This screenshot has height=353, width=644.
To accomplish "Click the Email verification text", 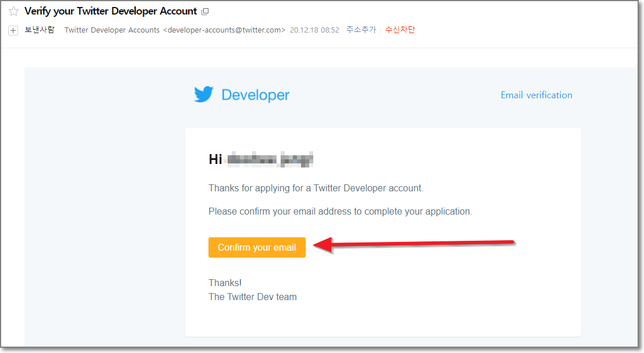I will [x=536, y=95].
